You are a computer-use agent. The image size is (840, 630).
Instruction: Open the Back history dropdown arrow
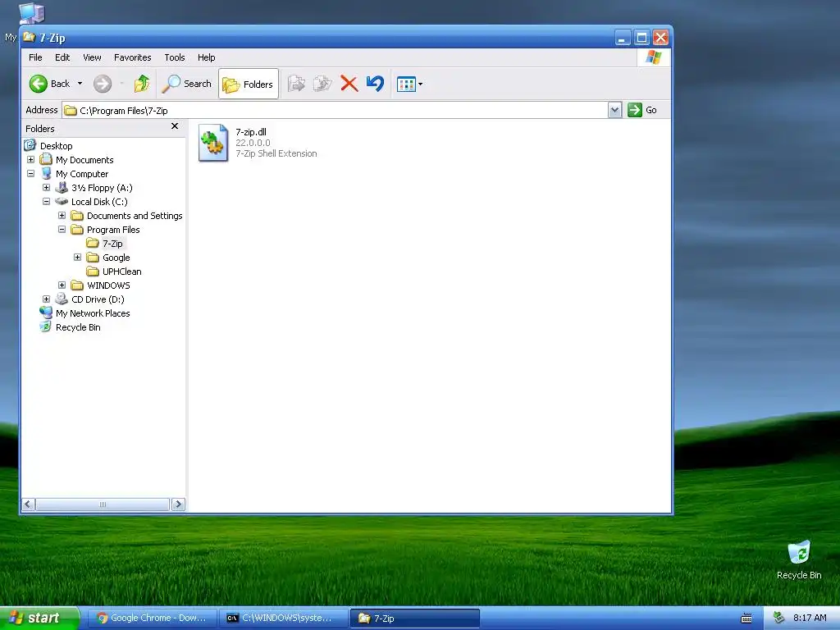tap(80, 84)
